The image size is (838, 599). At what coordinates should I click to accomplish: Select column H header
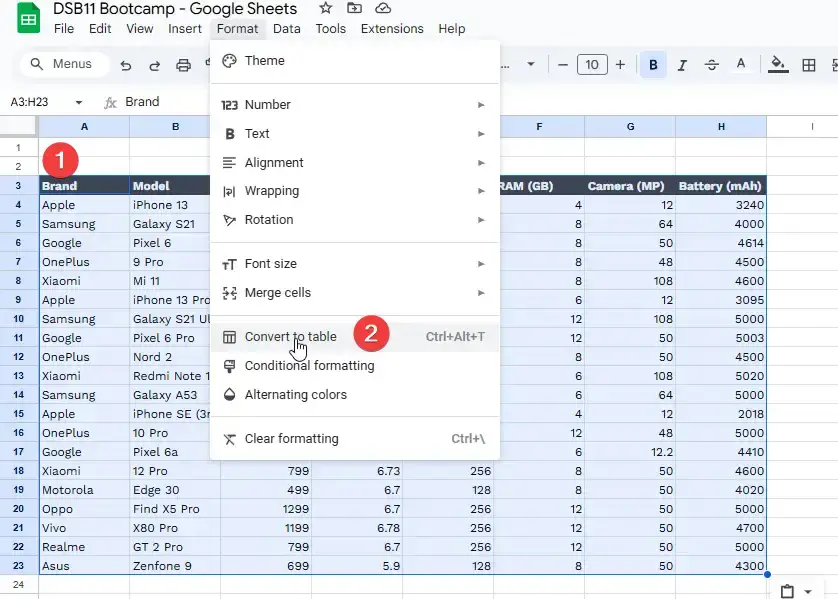pos(721,127)
